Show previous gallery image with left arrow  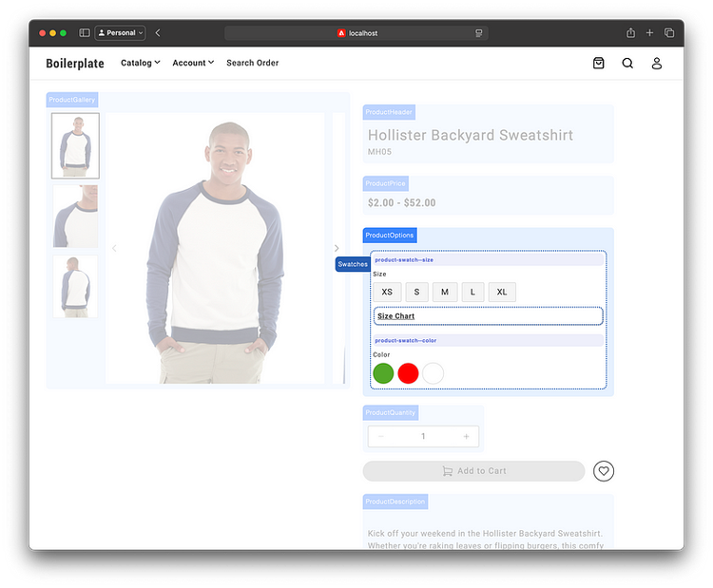coord(114,248)
